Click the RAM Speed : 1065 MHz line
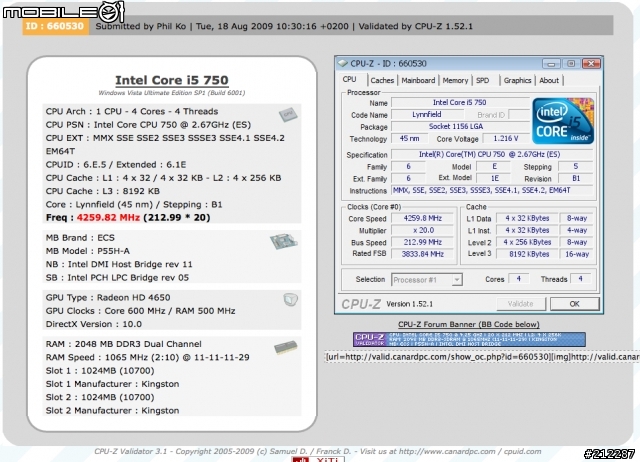The width and height of the screenshot is (640, 462). click(147, 358)
